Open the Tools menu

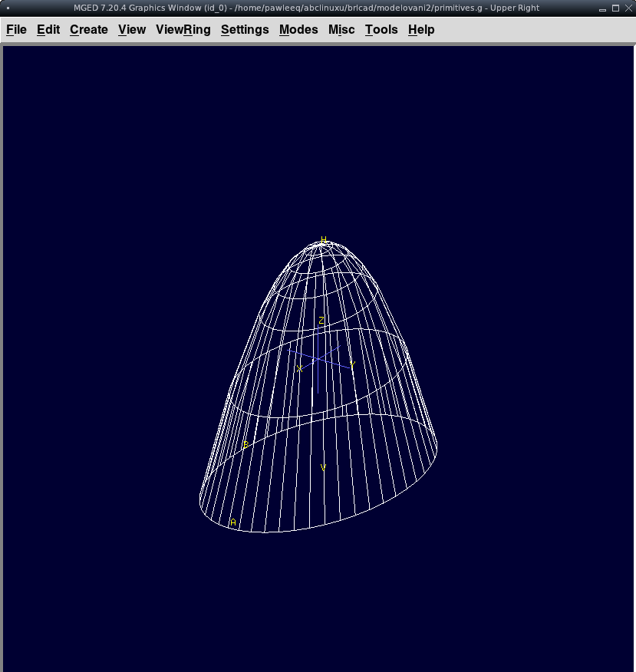pyautogui.click(x=381, y=30)
